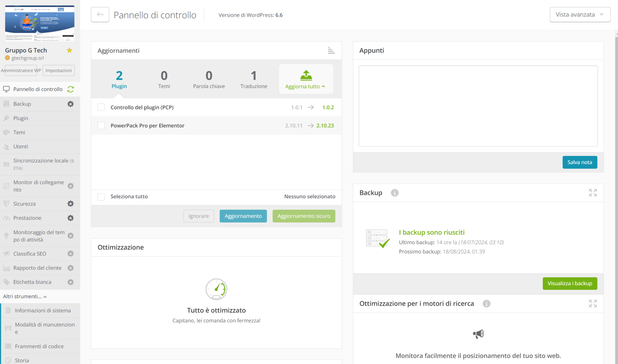Screen dimensions: 618x364
Task: Click the Aggiornamento sicuro button
Action: click(304, 216)
